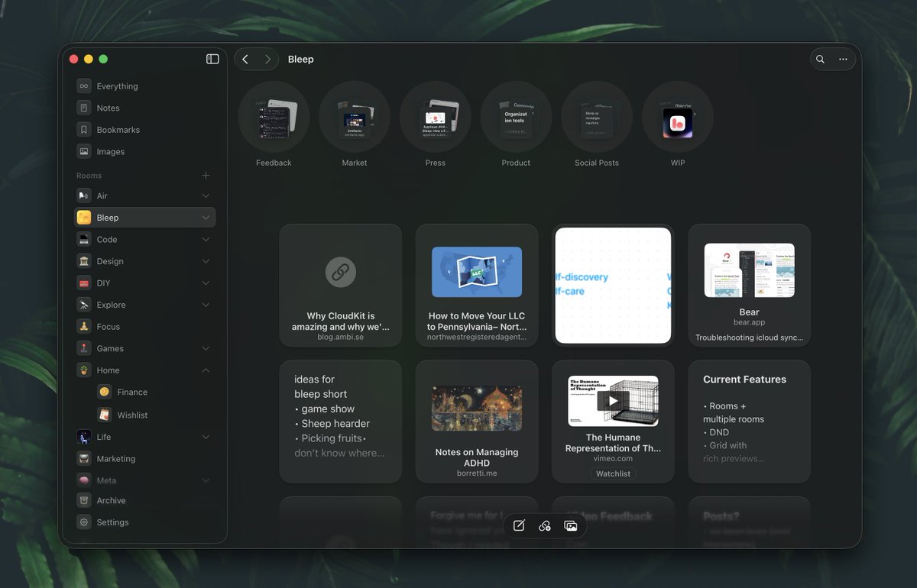Click the Notes sidebar icon
917x588 pixels.
click(x=84, y=108)
